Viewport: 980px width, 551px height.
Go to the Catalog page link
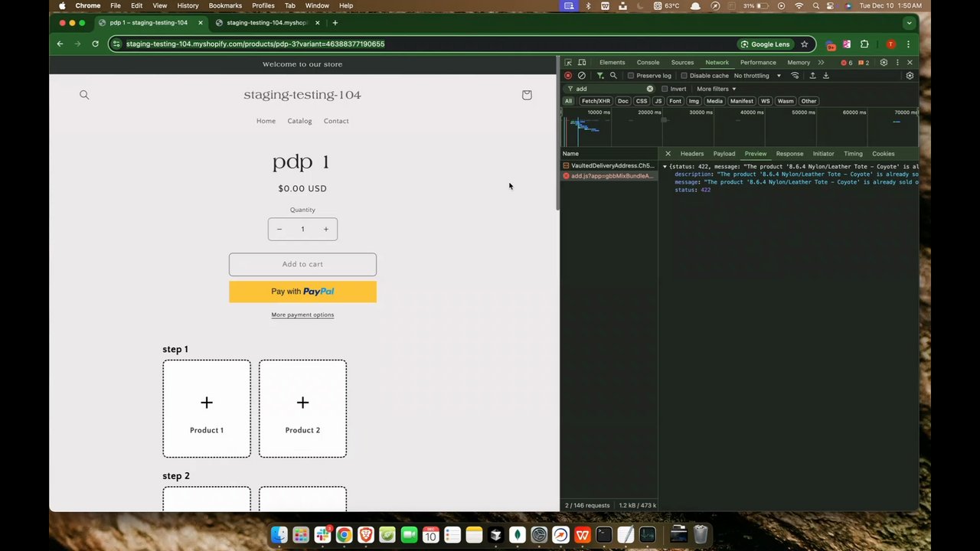pyautogui.click(x=299, y=121)
